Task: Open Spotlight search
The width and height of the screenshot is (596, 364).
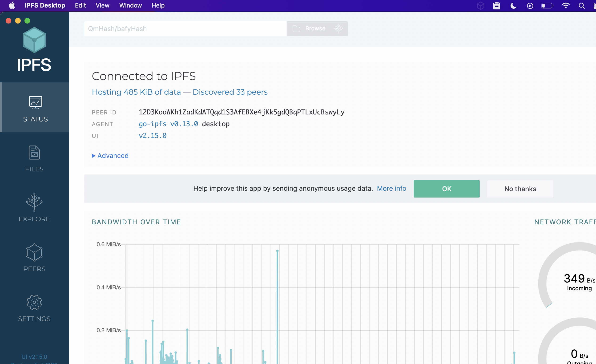Action: [581, 6]
